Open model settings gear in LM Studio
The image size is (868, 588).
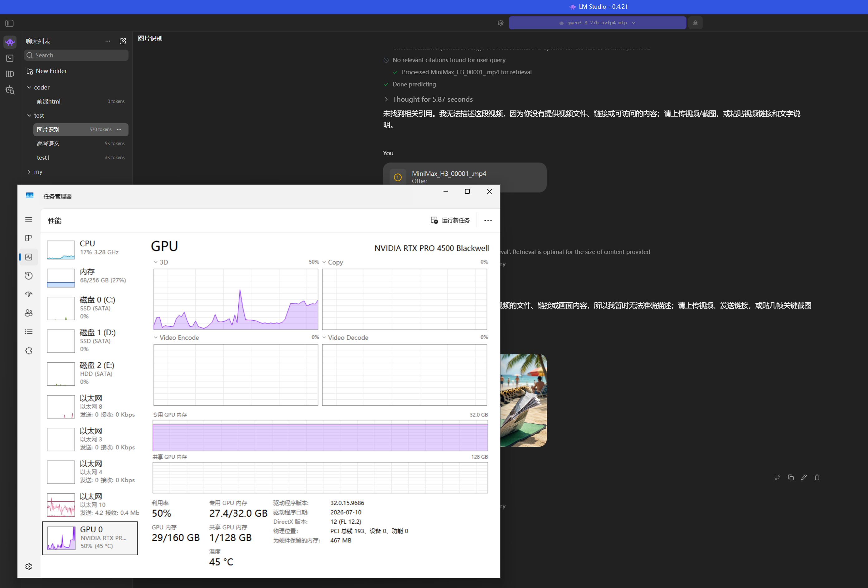pyautogui.click(x=501, y=23)
